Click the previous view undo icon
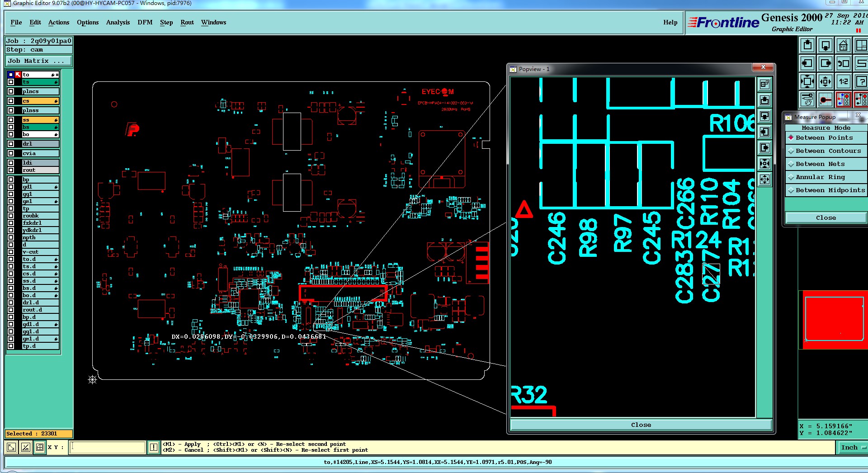 843,64
